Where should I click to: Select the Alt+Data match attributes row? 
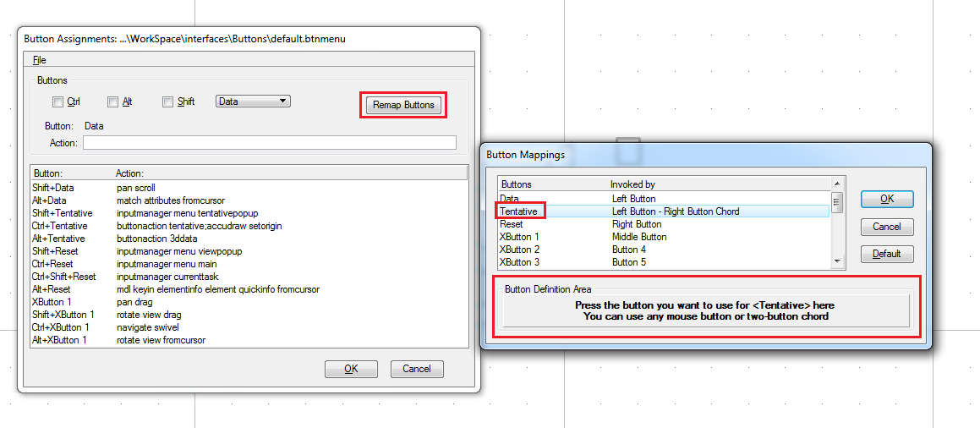point(249,200)
